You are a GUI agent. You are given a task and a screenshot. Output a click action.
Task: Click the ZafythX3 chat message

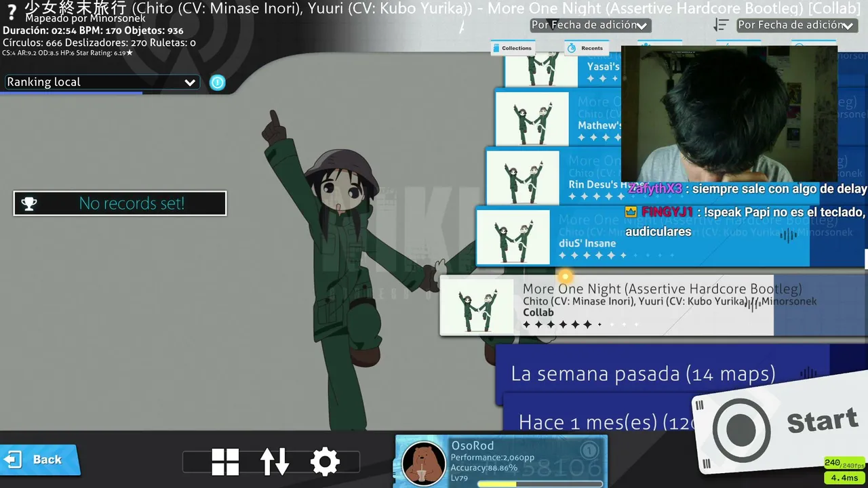click(x=747, y=189)
